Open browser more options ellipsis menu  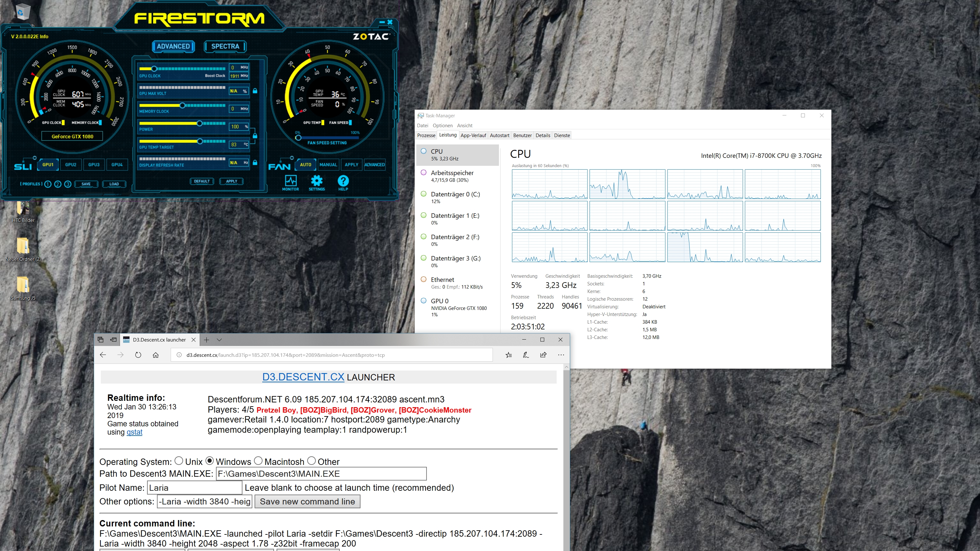[x=561, y=355]
